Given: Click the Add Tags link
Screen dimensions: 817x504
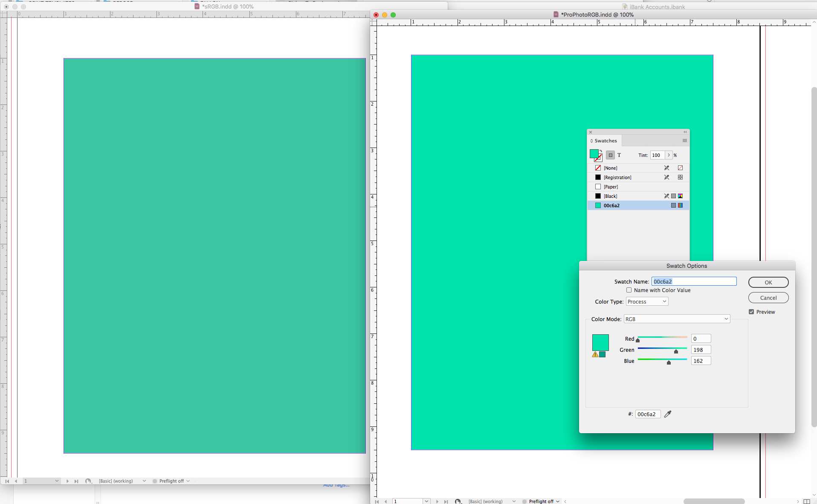Looking at the screenshot, I should click(x=336, y=485).
